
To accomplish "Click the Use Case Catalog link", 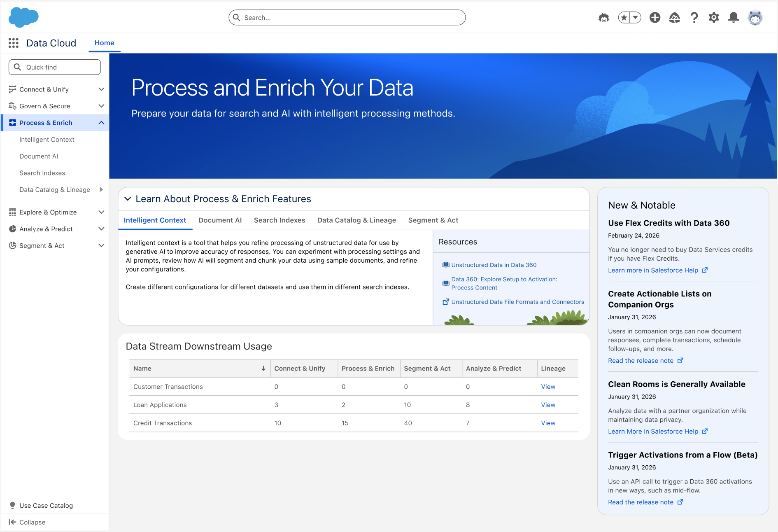I will 46,505.
